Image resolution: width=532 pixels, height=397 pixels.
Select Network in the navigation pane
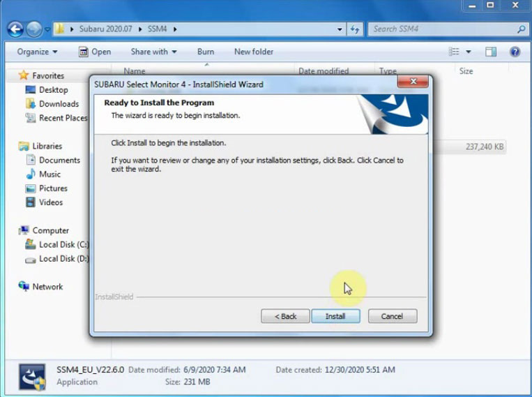coord(47,287)
